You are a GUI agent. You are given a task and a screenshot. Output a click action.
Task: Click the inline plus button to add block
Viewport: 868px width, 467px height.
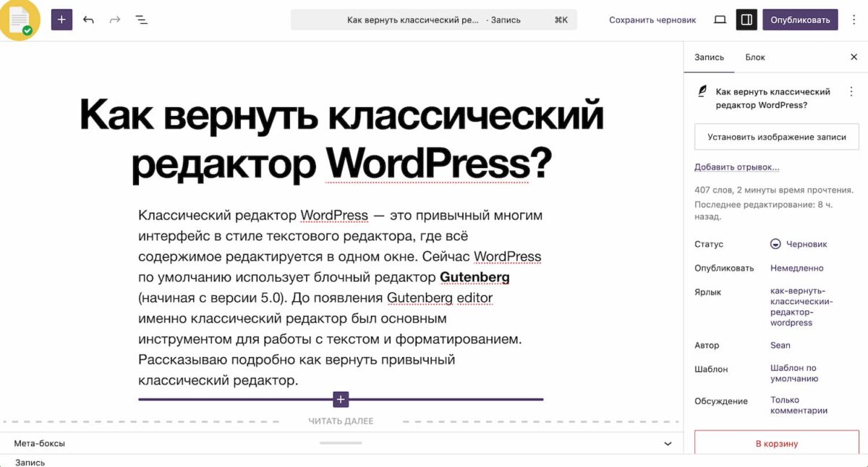(x=341, y=399)
